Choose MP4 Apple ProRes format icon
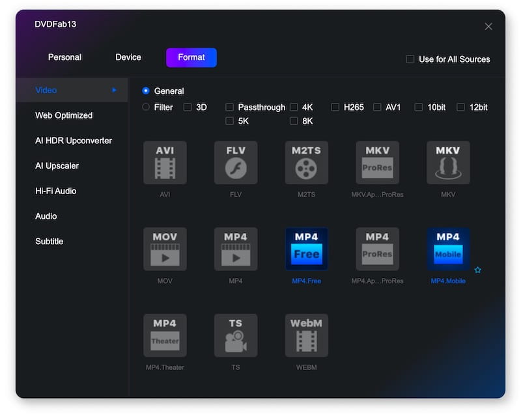Image resolution: width=521 pixels, height=420 pixels. [x=377, y=249]
